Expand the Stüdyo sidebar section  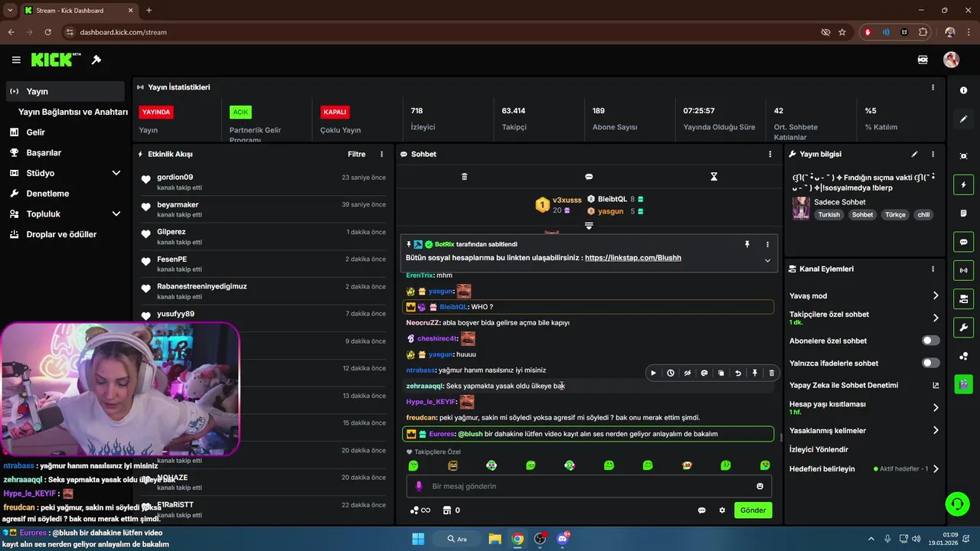pos(116,173)
